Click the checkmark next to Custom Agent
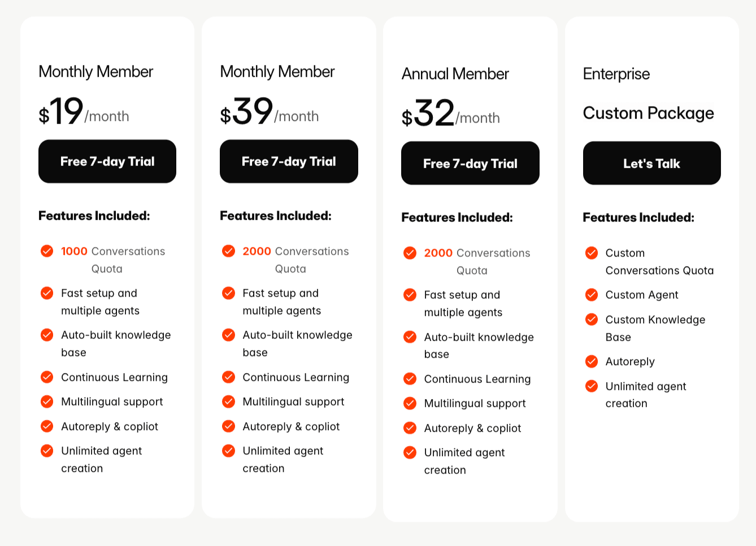The width and height of the screenshot is (756, 546). point(591,294)
